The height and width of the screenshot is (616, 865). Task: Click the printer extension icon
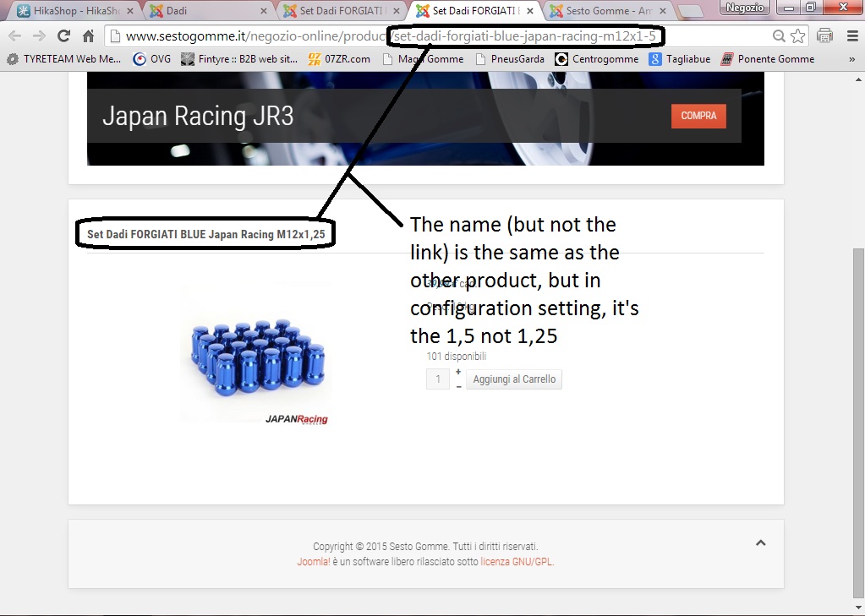(824, 35)
